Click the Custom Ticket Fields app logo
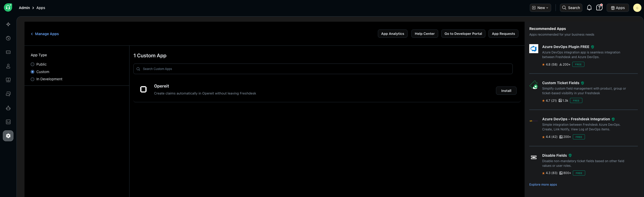Viewport: 644px width, 197px height. 534,85
